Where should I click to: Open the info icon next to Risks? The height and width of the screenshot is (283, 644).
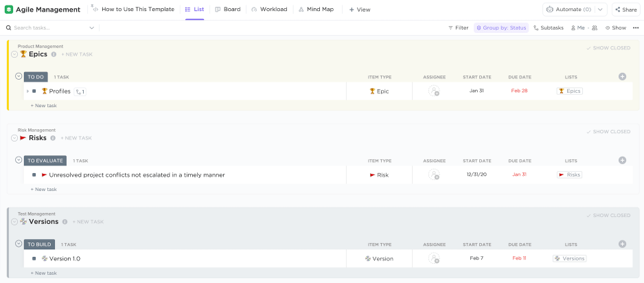pos(53,138)
